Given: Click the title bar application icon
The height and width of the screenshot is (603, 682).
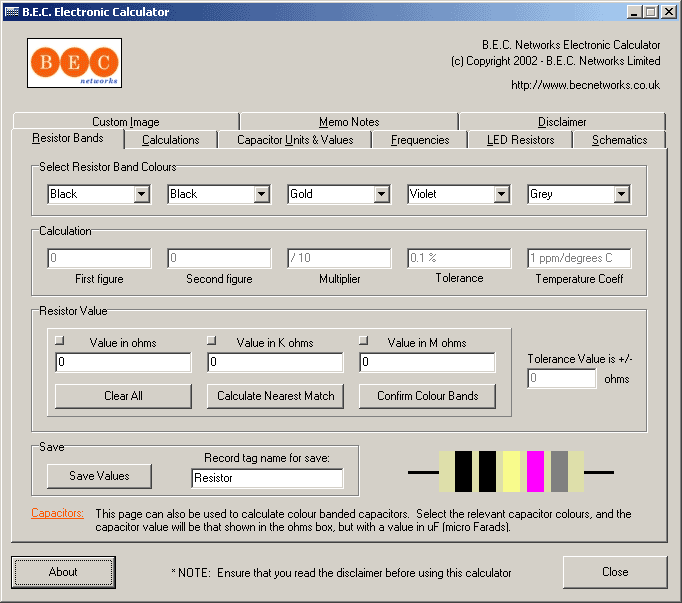Looking at the screenshot, I should pyautogui.click(x=13, y=12).
